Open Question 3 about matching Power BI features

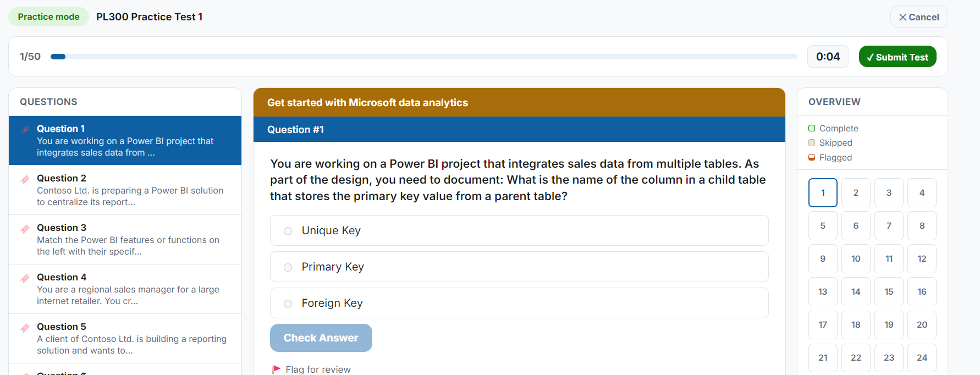pos(125,239)
